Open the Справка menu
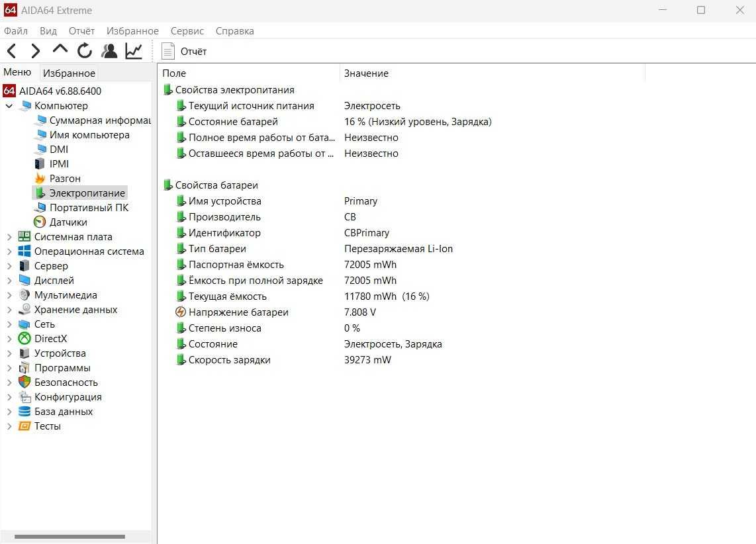Viewport: 756px width, 544px height. 235,31
